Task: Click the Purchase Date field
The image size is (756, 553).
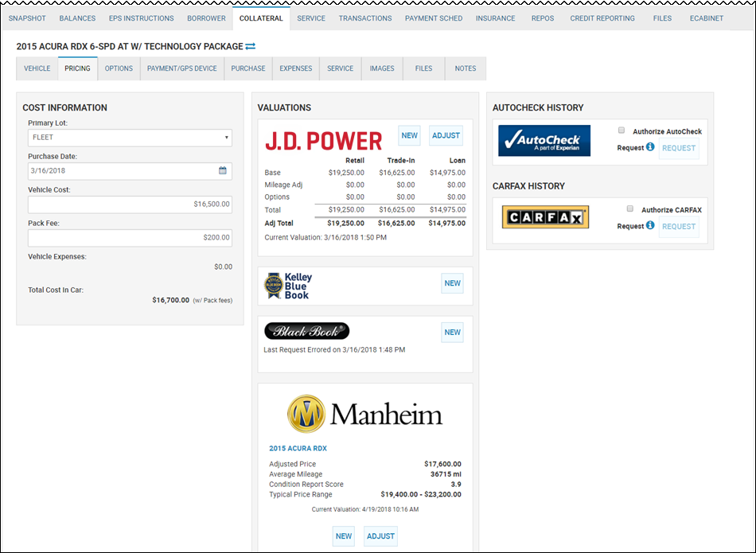Action: click(x=130, y=170)
